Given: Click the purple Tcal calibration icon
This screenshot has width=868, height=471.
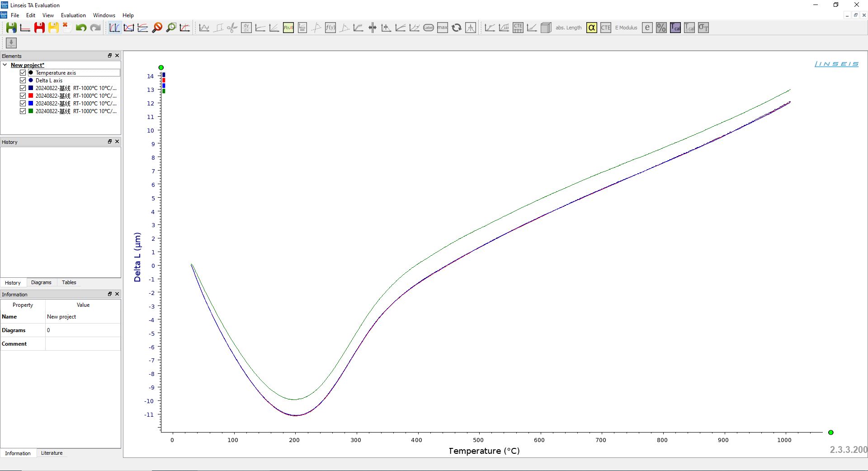Looking at the screenshot, I should tap(675, 28).
